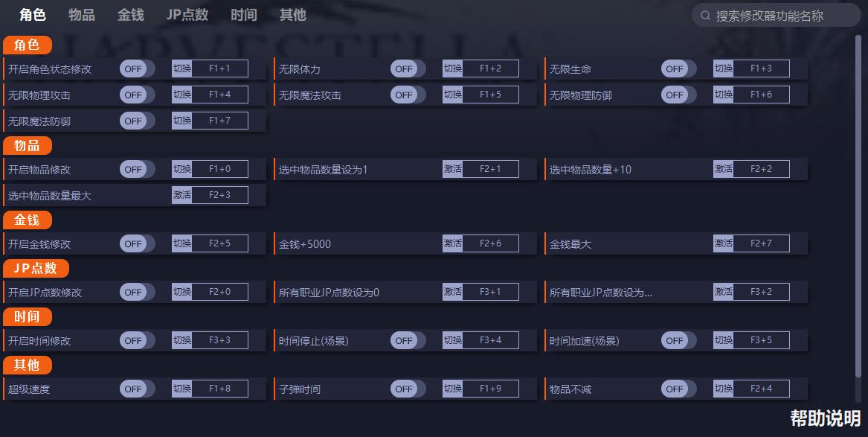Select the 时间 tab
The height and width of the screenshot is (437, 868).
pyautogui.click(x=243, y=15)
